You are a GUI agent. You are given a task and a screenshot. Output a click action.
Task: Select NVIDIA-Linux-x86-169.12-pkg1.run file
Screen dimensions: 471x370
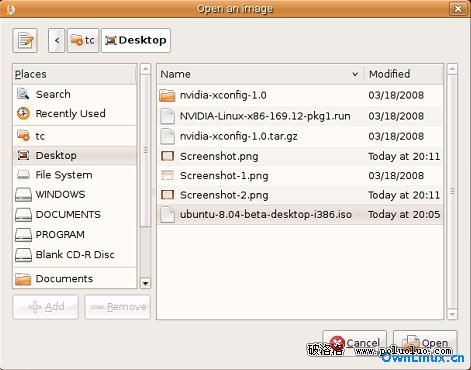[x=300, y=116]
